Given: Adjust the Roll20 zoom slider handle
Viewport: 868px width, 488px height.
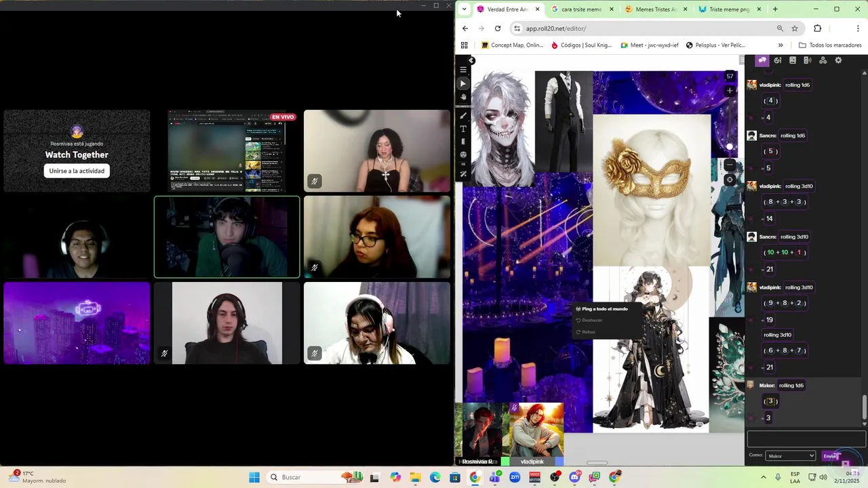Looking at the screenshot, I should point(730,146).
